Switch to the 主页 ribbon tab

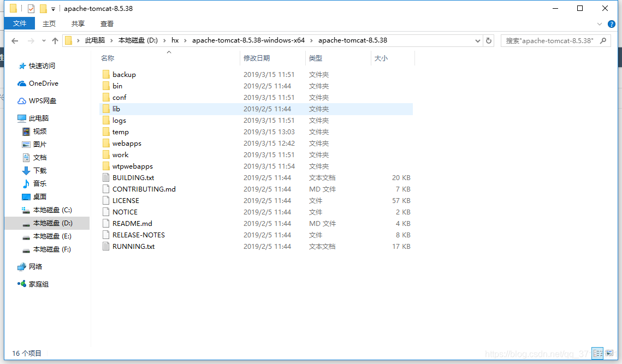pos(49,24)
